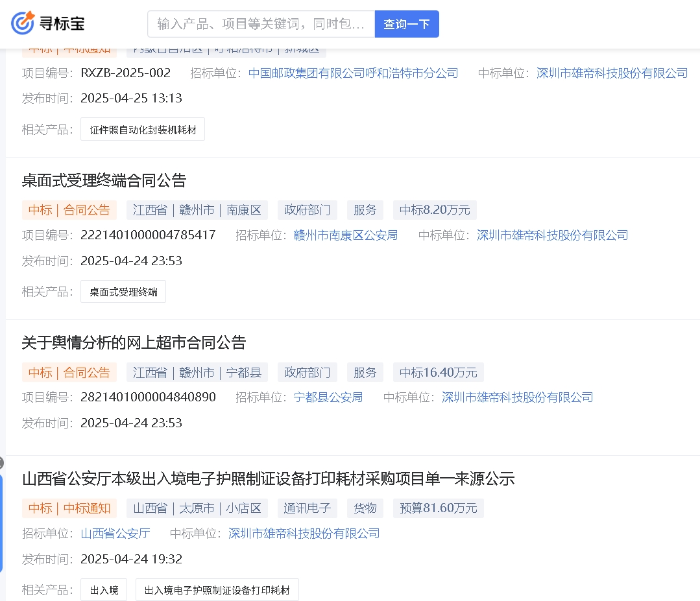Image resolution: width=700 pixels, height=601 pixels.
Task: Click project number 2821401000004840890
Action: click(148, 397)
